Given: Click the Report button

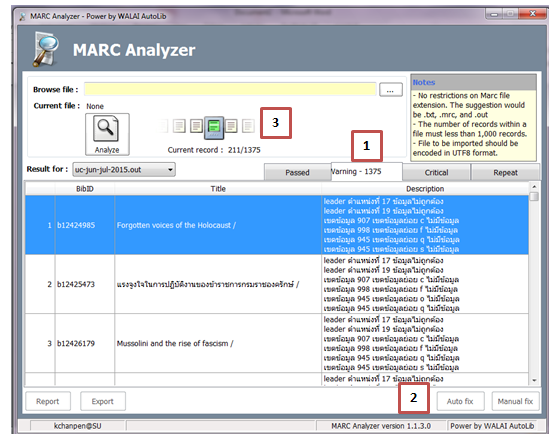Looking at the screenshot, I should [x=48, y=402].
